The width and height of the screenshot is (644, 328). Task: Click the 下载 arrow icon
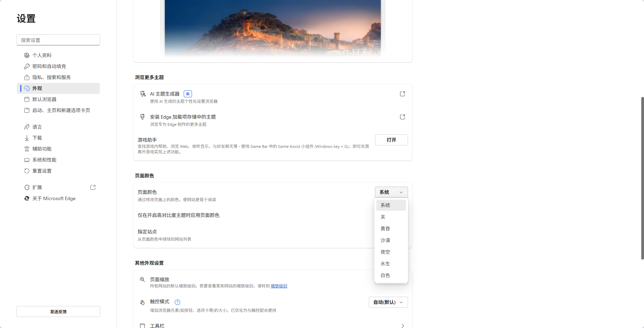(x=27, y=138)
